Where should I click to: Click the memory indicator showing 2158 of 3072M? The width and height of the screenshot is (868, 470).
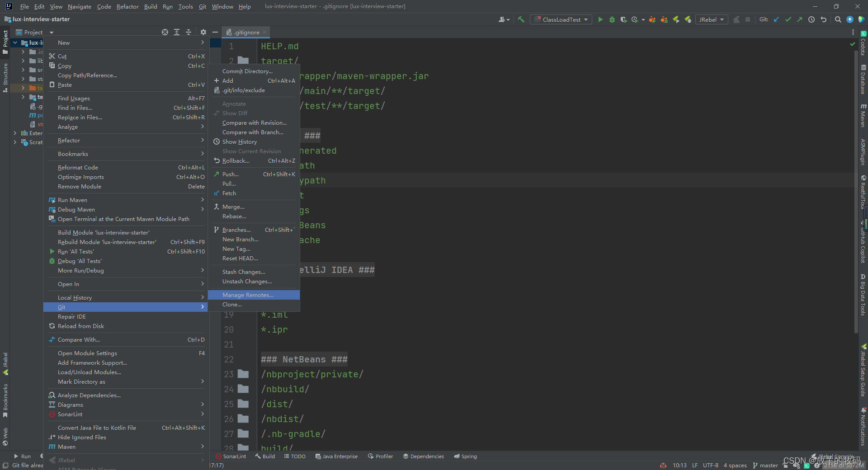[x=844, y=465]
